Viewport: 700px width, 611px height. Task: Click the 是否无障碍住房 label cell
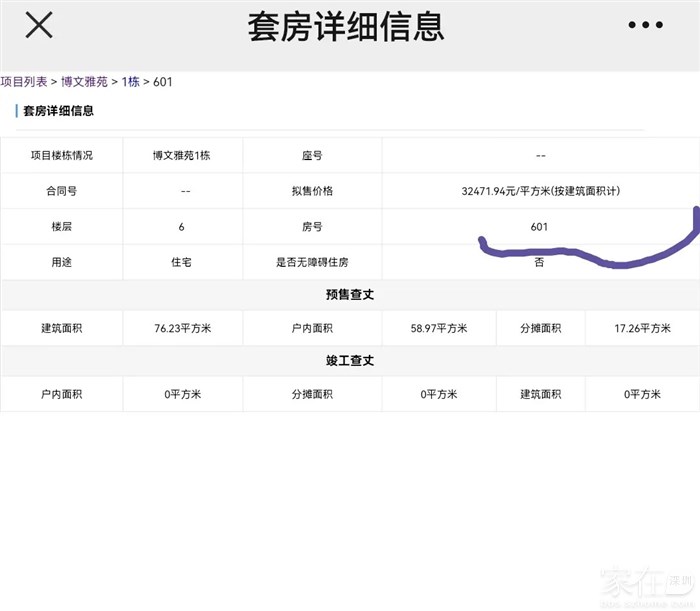point(312,263)
